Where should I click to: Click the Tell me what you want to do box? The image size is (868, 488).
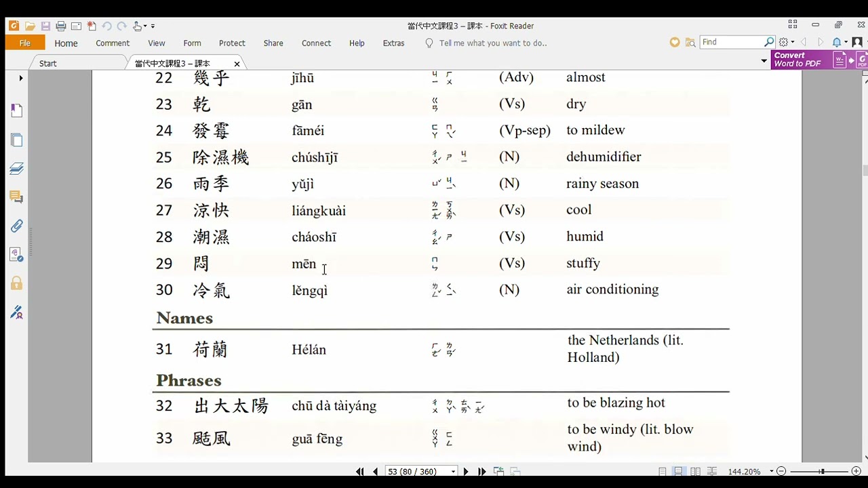click(x=492, y=43)
